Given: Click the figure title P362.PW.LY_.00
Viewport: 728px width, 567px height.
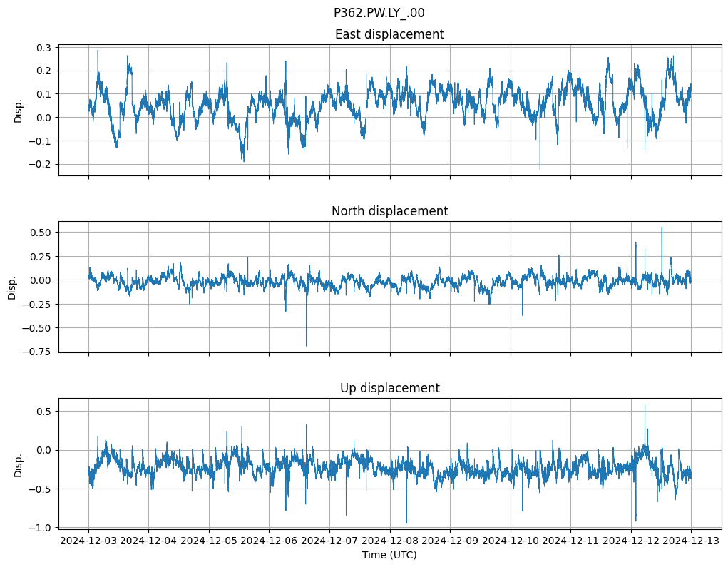Looking at the screenshot, I should [x=379, y=13].
